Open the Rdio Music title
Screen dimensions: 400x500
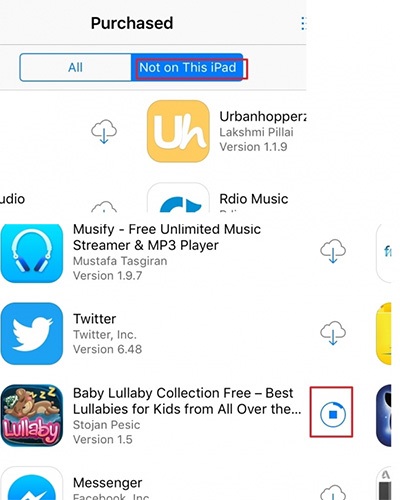click(254, 199)
